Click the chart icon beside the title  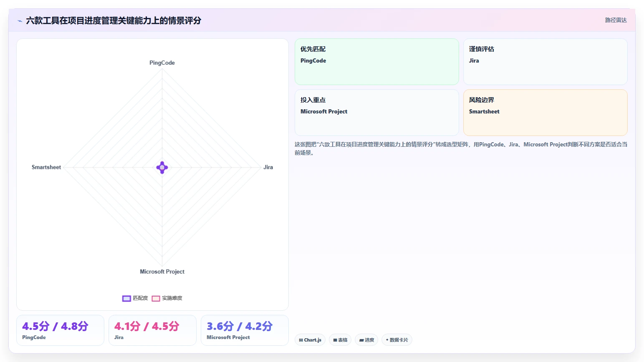pyautogui.click(x=20, y=21)
